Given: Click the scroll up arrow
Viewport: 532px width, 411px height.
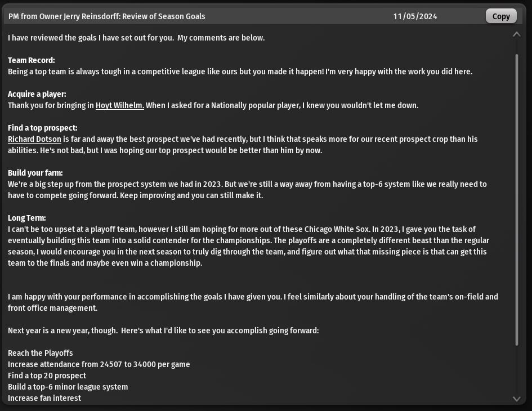Looking at the screenshot, I should click(x=516, y=35).
